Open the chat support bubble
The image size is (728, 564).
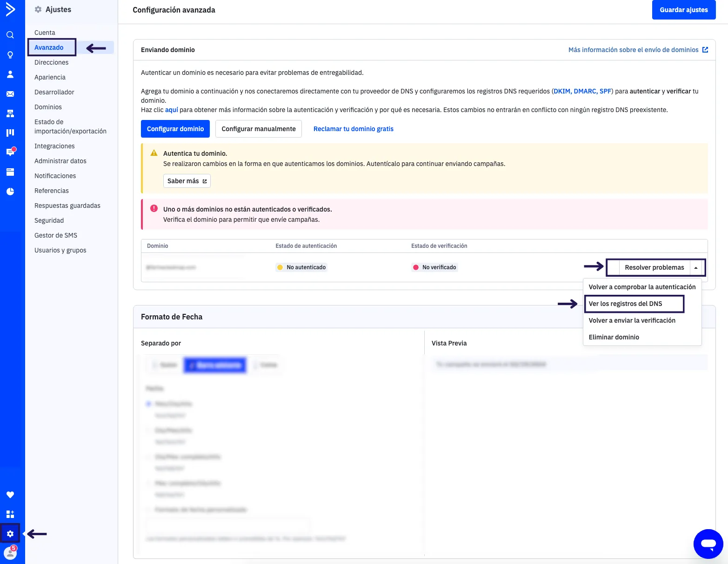tap(708, 544)
